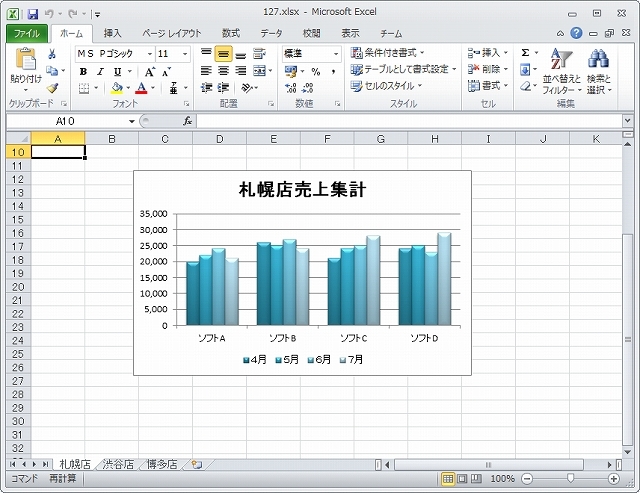Click the insert new worksheet tab icon
This screenshot has width=640, height=493.
click(197, 464)
